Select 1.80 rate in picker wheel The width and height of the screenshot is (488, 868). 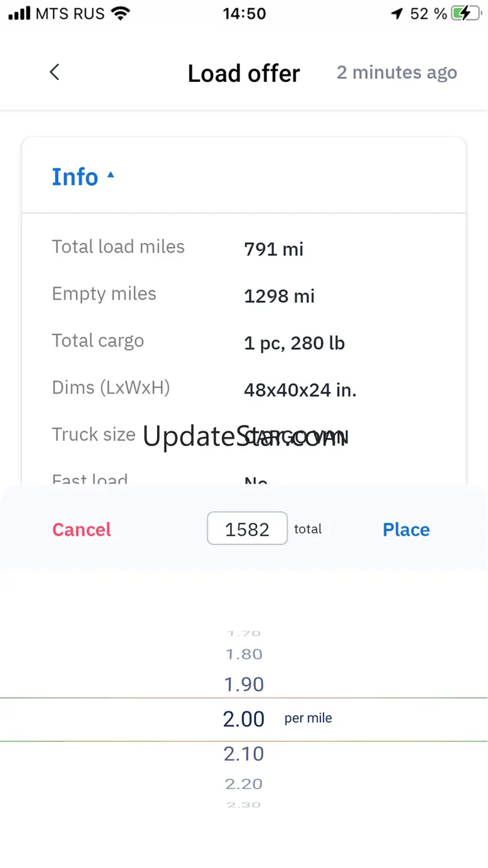(x=244, y=654)
